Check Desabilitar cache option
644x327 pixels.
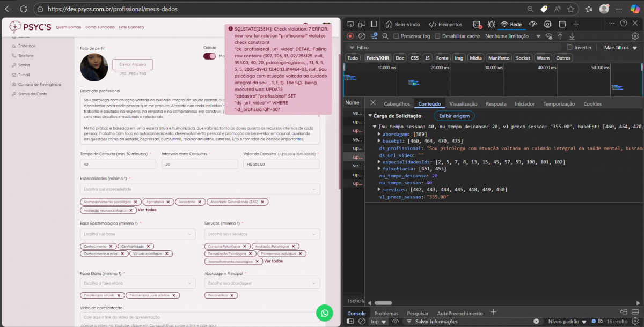pos(437,36)
